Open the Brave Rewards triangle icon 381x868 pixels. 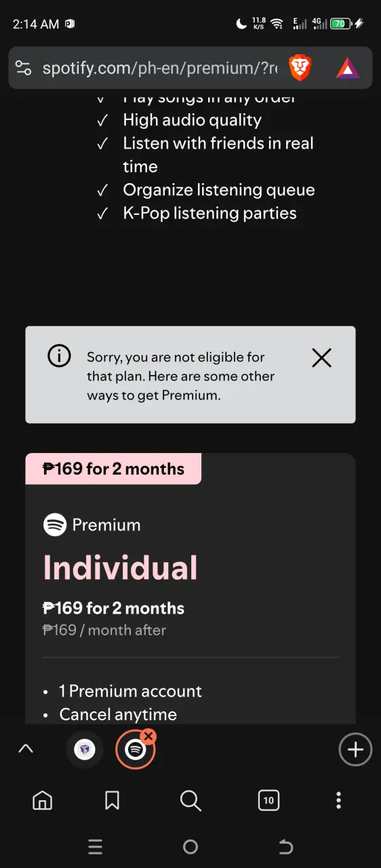coord(348,68)
